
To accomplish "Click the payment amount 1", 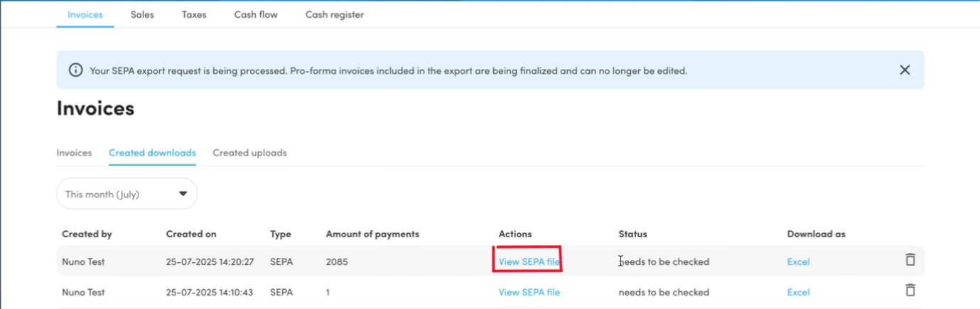I will [328, 293].
